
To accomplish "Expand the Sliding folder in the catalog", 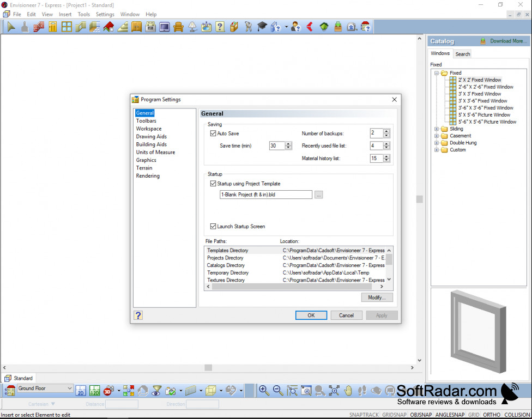I will [437, 129].
